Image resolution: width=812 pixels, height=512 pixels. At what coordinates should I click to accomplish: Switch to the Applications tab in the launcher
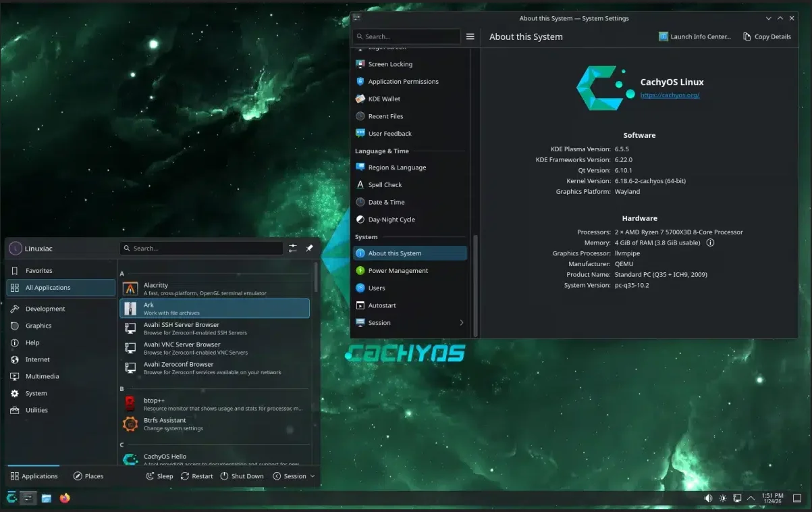click(34, 476)
